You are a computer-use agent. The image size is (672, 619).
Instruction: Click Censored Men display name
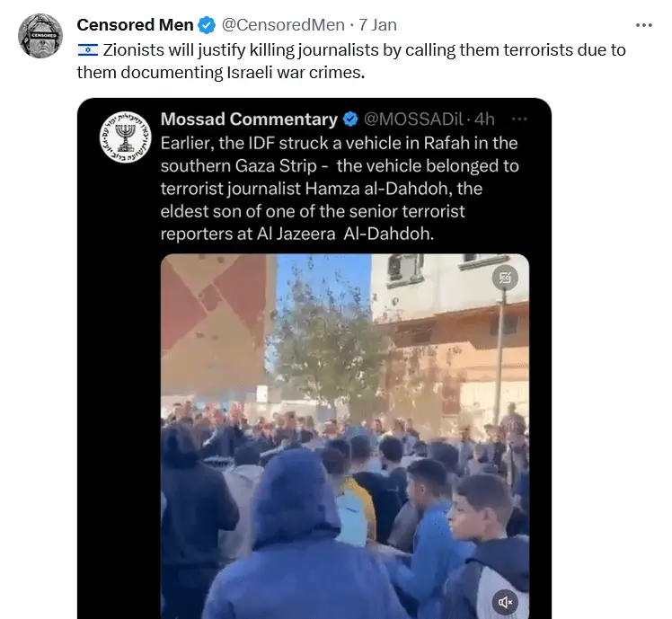[135, 25]
